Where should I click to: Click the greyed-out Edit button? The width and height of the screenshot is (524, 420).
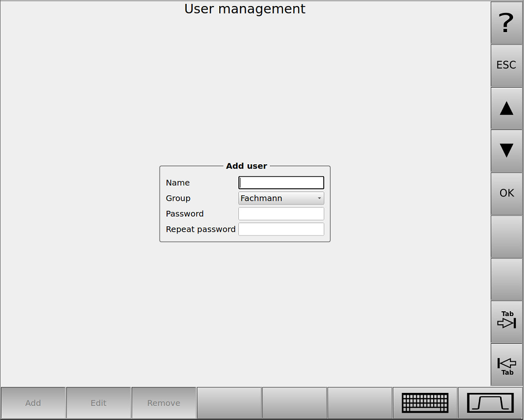click(98, 403)
